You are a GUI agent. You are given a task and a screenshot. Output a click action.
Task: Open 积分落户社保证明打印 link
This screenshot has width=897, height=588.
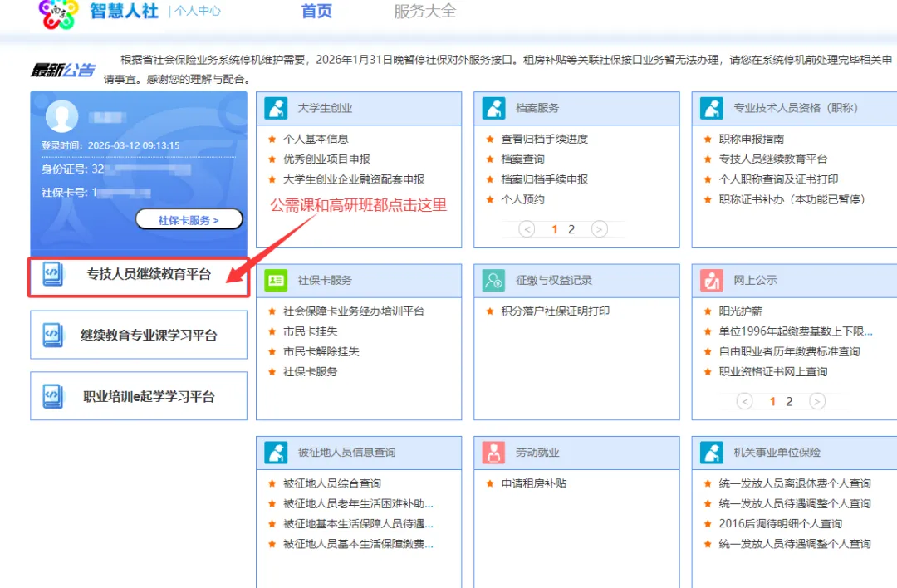[x=556, y=311]
